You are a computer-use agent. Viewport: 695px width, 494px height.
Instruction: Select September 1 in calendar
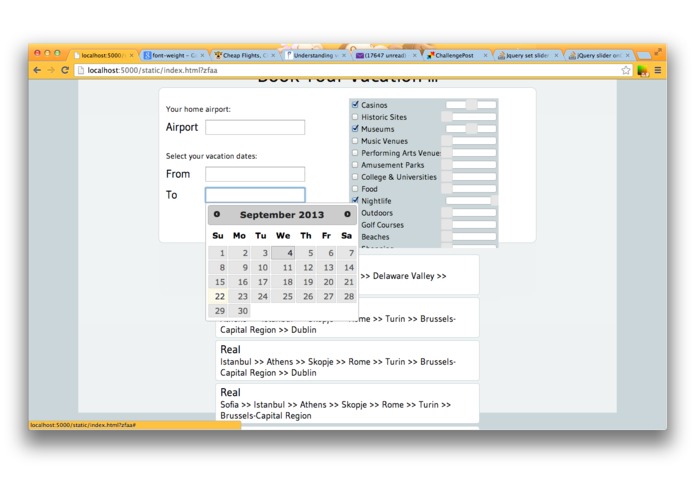coord(218,253)
